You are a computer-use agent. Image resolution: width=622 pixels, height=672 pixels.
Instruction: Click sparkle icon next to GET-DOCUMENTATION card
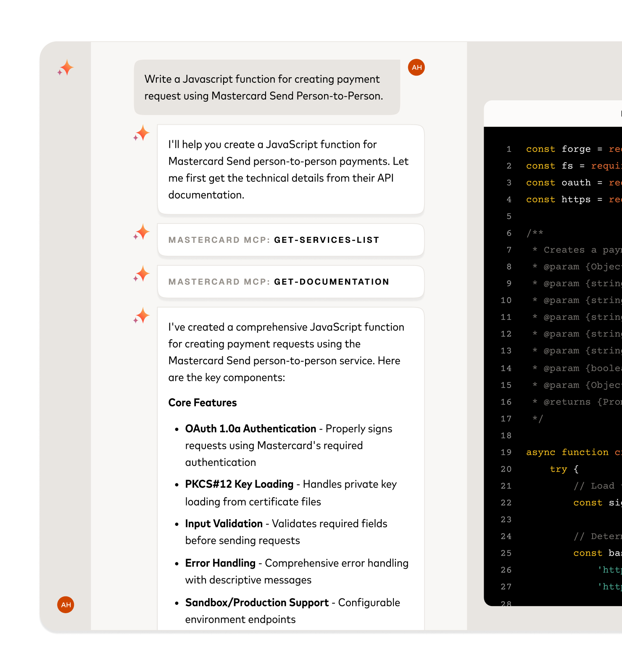(142, 274)
